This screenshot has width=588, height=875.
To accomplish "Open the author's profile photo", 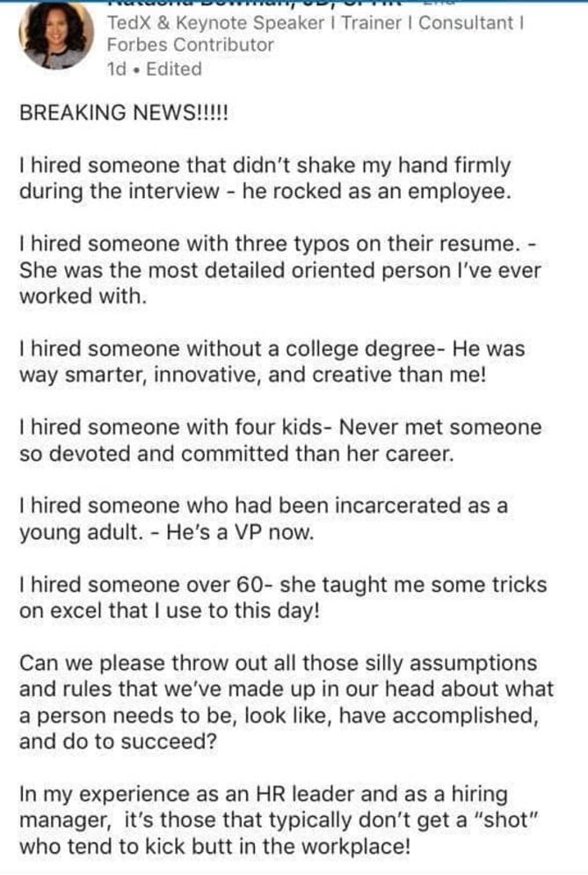I will pos(56,34).
